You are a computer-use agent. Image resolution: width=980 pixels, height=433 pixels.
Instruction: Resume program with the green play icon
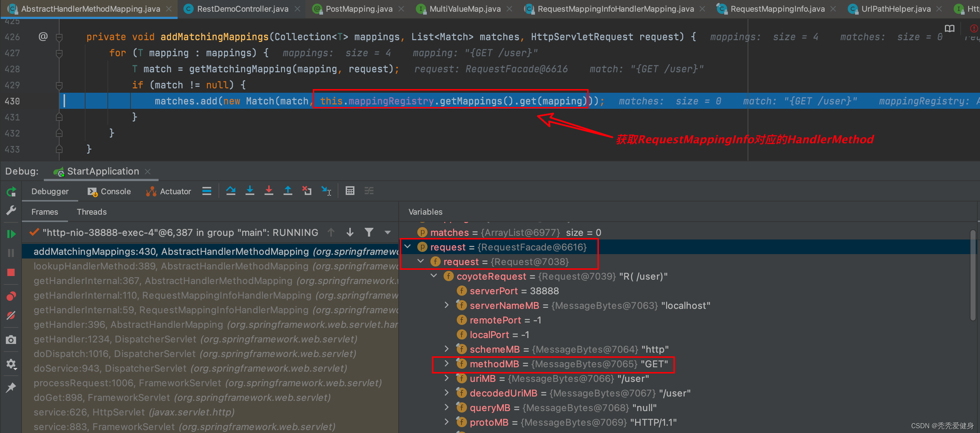coord(11,234)
